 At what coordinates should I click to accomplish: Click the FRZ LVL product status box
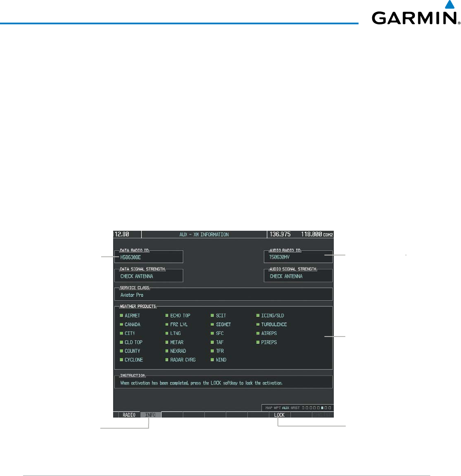[x=167, y=325]
